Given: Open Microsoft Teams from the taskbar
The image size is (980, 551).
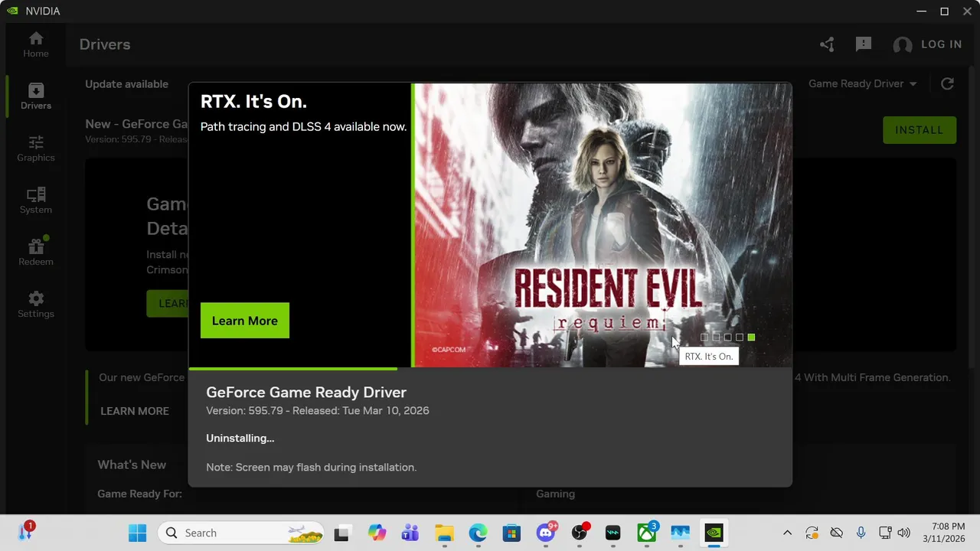Looking at the screenshot, I should [410, 533].
